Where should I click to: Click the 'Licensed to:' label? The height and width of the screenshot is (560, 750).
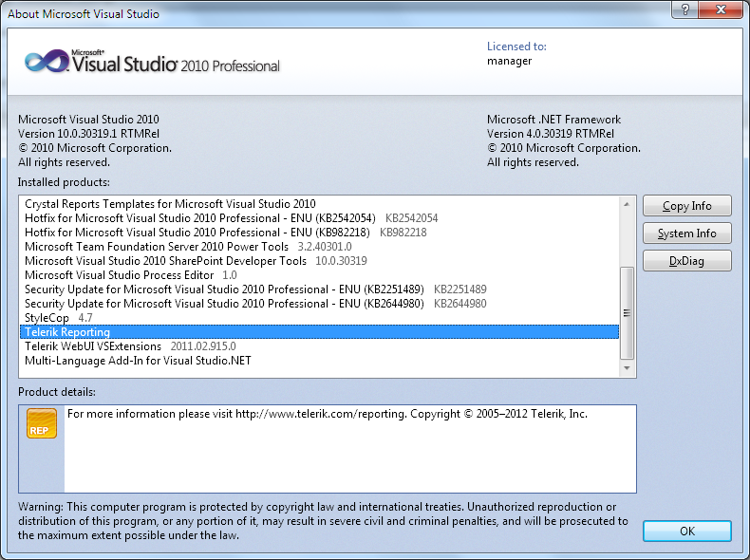516,47
